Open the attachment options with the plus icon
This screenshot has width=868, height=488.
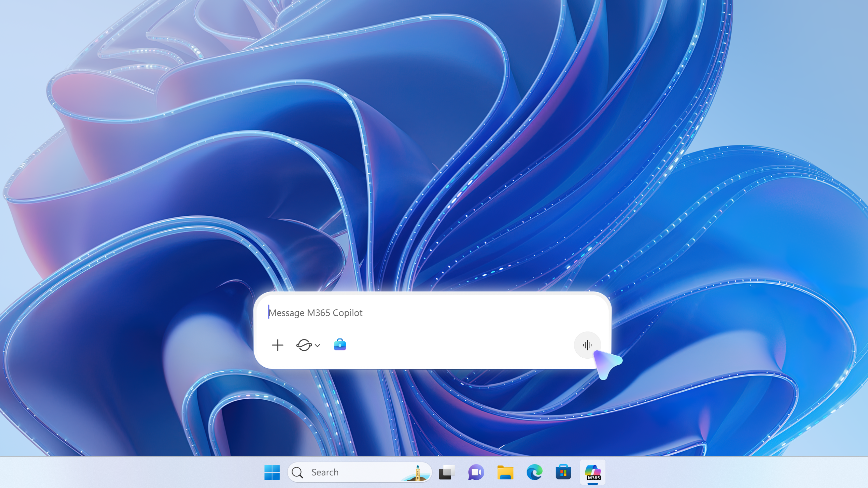pyautogui.click(x=278, y=345)
